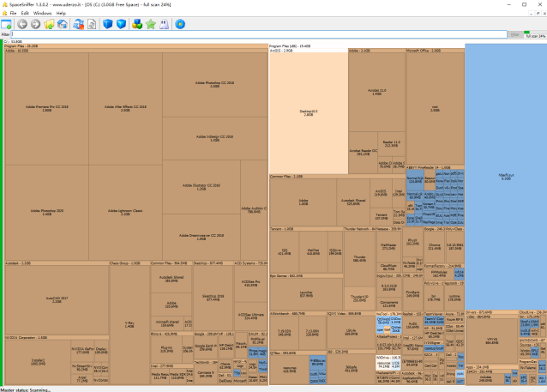
Task: Minimize the inner document window
Action: coord(532,13)
